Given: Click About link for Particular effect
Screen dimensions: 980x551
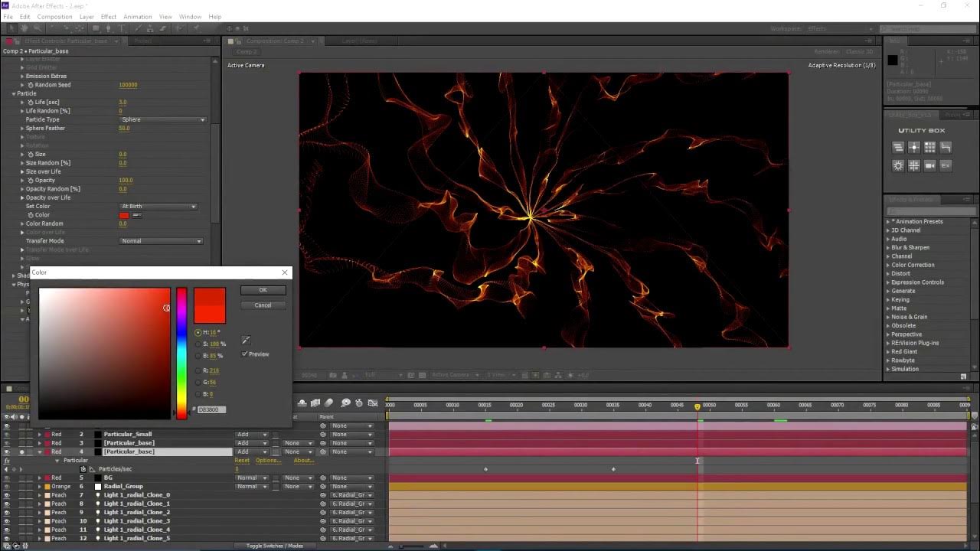Looking at the screenshot, I should coord(304,461).
